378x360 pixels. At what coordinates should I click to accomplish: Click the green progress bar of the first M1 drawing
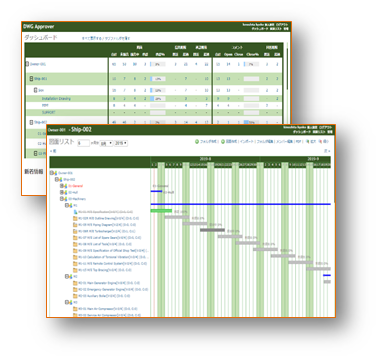161,211
